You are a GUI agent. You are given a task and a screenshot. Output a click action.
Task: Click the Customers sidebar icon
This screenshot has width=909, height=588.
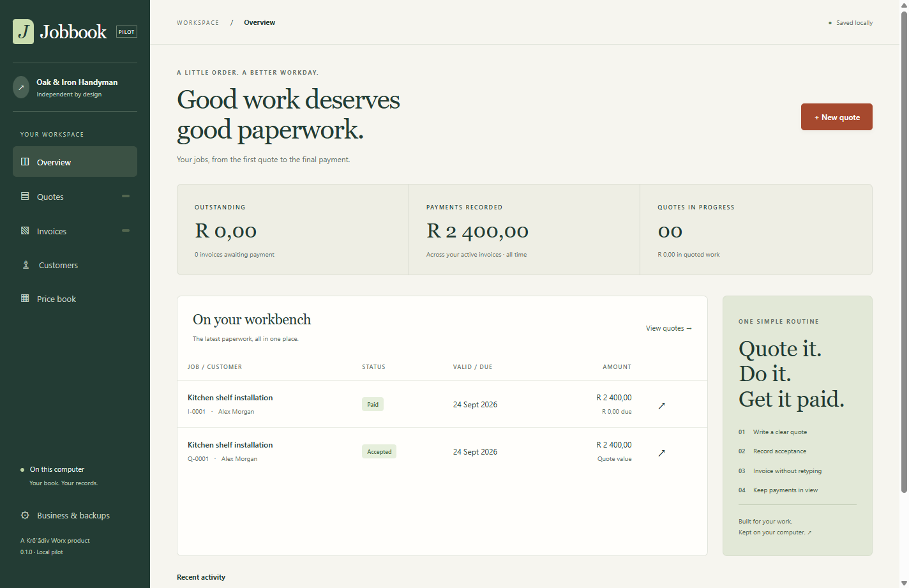click(26, 264)
